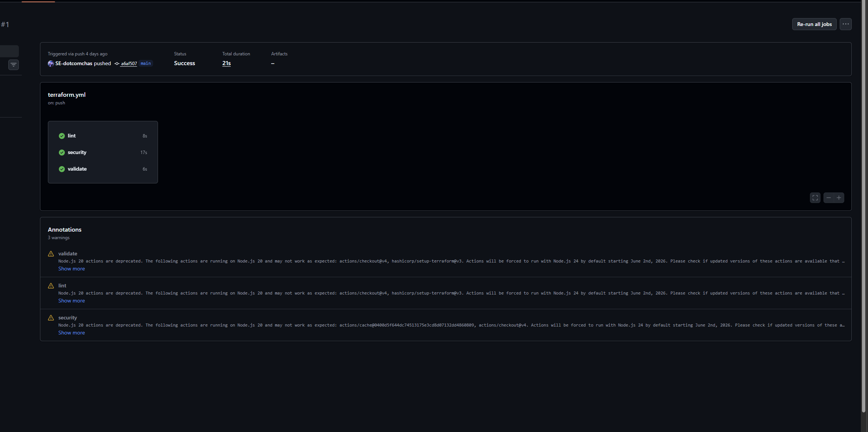This screenshot has width=868, height=432.
Task: Expand lint annotation with Show more
Action: click(x=72, y=301)
